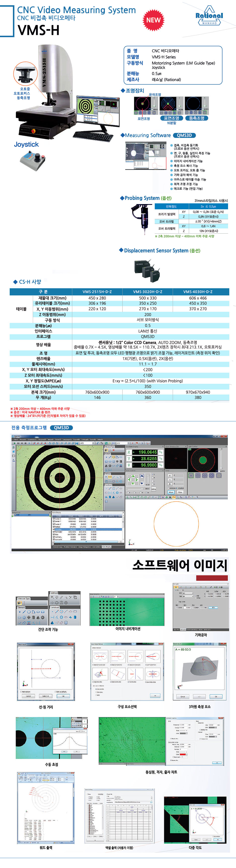This screenshot has height=868, width=236.
Task: Click the Select All button
Action: (x=45, y=696)
